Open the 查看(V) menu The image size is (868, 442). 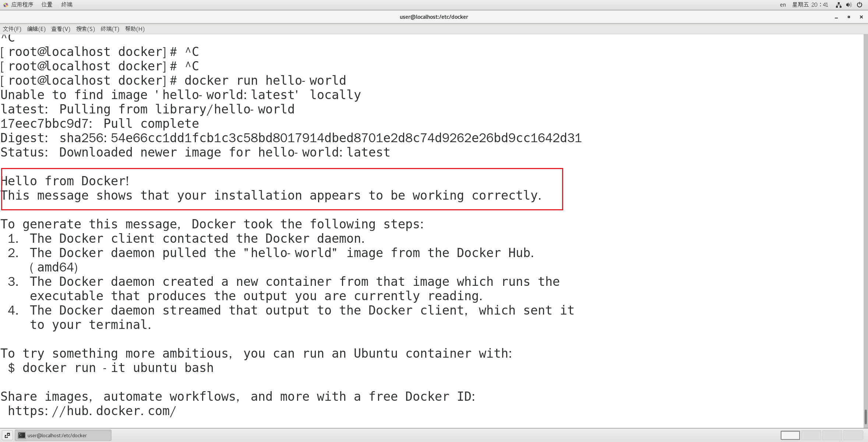tap(61, 29)
